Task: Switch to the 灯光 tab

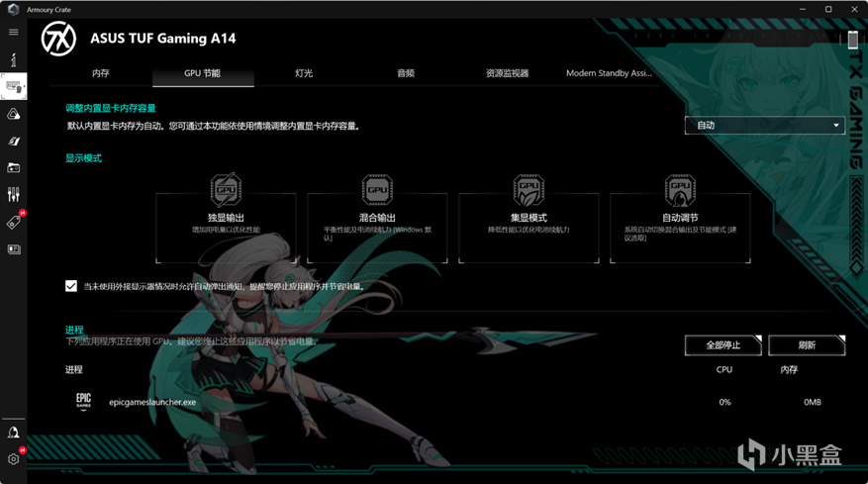Action: [x=304, y=73]
